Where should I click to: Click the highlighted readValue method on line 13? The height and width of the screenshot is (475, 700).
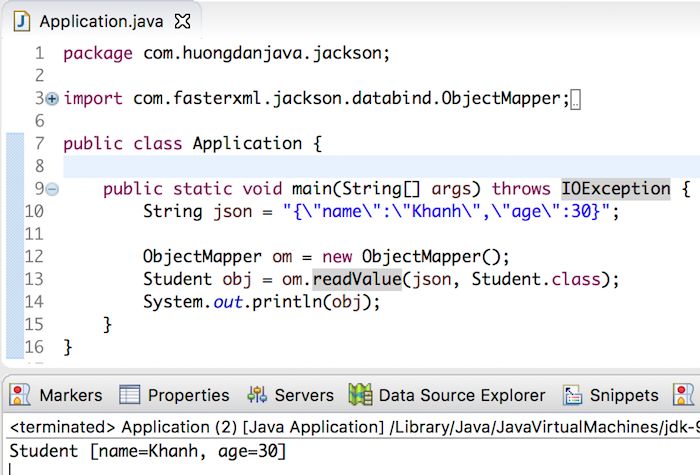coord(357,279)
